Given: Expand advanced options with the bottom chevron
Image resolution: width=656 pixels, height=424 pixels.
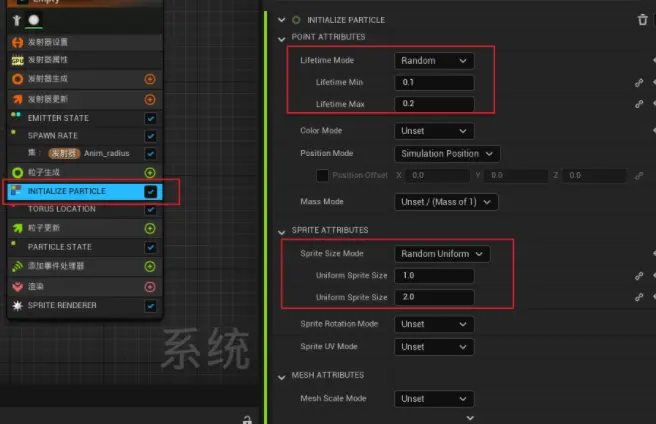Looking at the screenshot, I should (470, 418).
